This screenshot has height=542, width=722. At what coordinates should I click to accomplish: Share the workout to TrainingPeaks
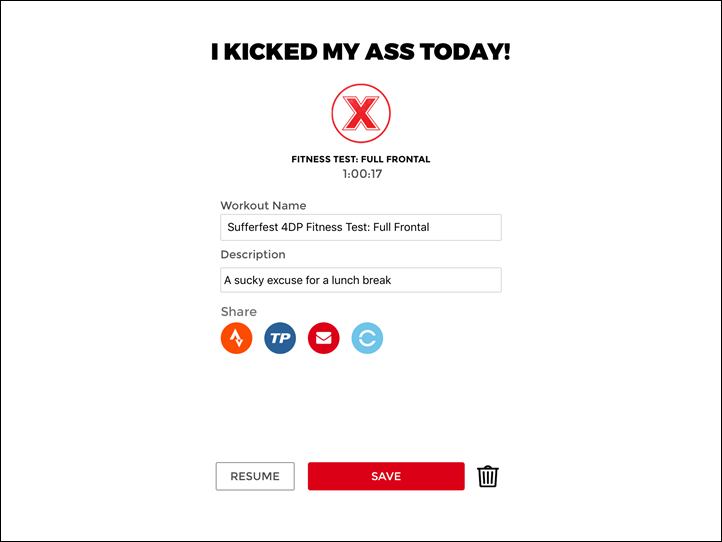coord(280,338)
